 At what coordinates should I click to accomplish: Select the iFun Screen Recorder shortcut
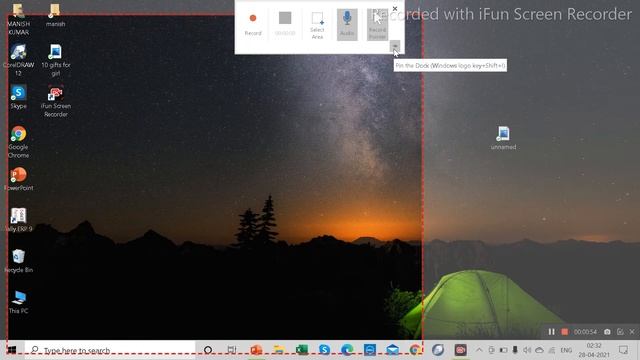click(x=55, y=101)
